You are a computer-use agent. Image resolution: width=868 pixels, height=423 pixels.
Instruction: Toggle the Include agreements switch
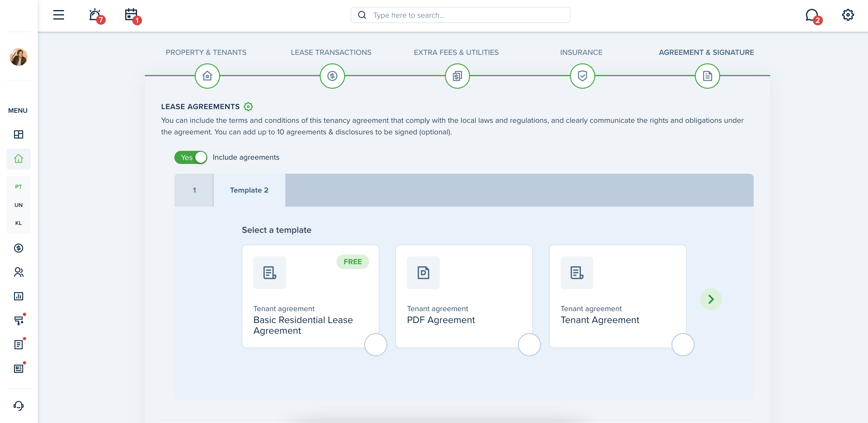[x=190, y=157]
